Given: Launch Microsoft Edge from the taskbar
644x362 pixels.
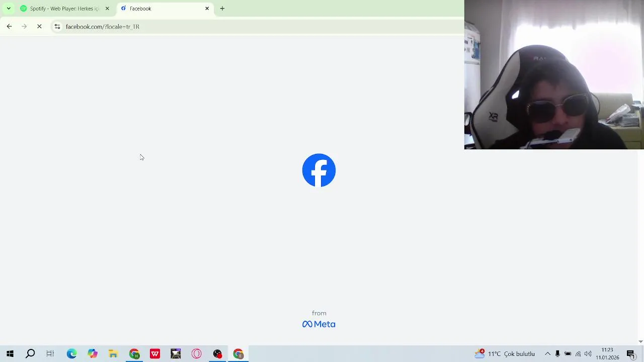Looking at the screenshot, I should [71, 354].
